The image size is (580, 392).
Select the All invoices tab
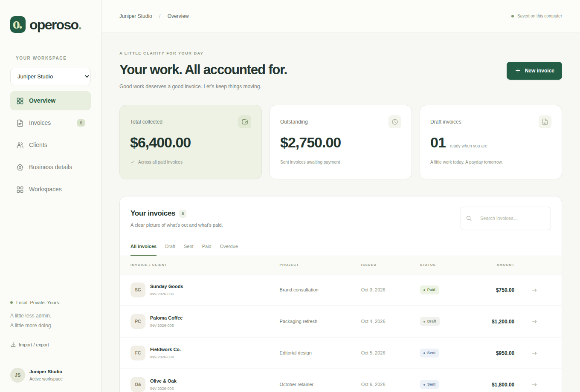tap(143, 246)
